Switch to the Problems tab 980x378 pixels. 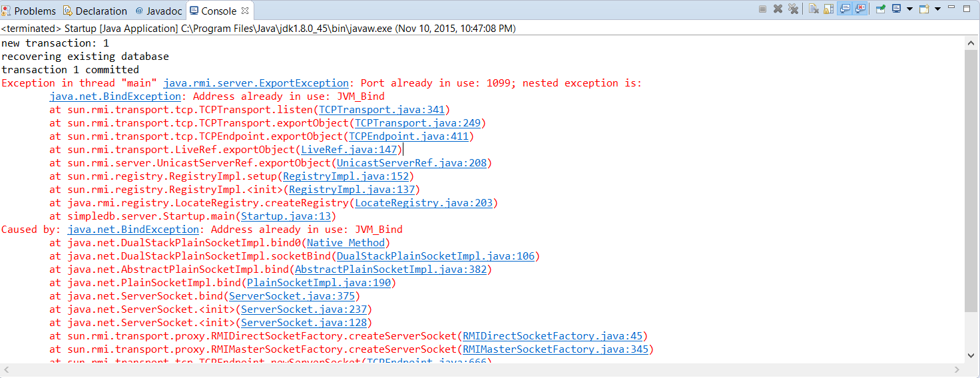point(30,11)
